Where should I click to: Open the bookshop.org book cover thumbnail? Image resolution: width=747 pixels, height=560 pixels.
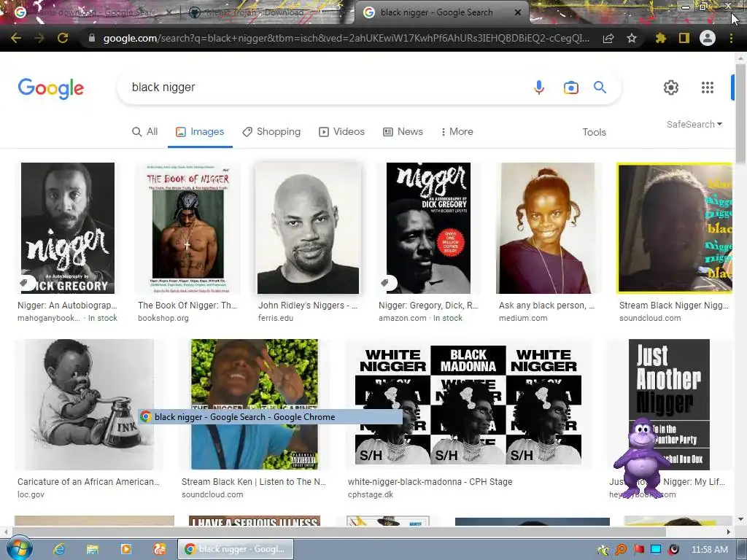pos(187,228)
